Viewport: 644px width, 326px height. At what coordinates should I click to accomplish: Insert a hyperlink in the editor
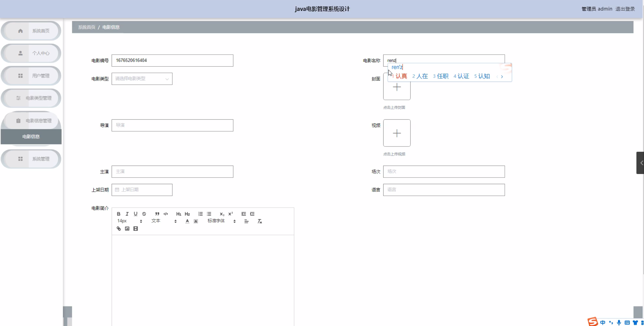(x=118, y=229)
